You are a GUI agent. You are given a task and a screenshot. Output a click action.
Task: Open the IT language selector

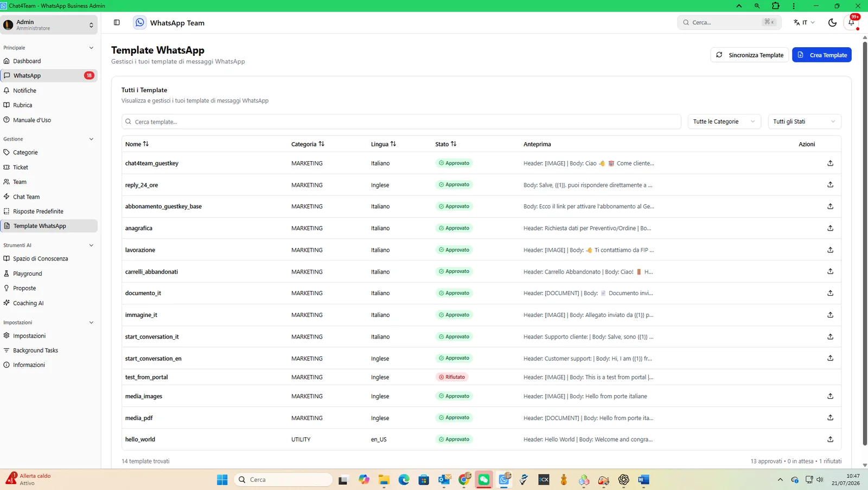click(804, 22)
